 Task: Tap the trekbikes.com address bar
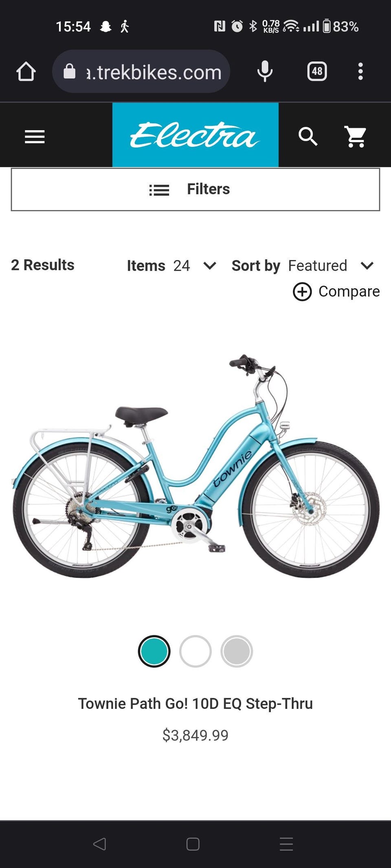coord(141,72)
